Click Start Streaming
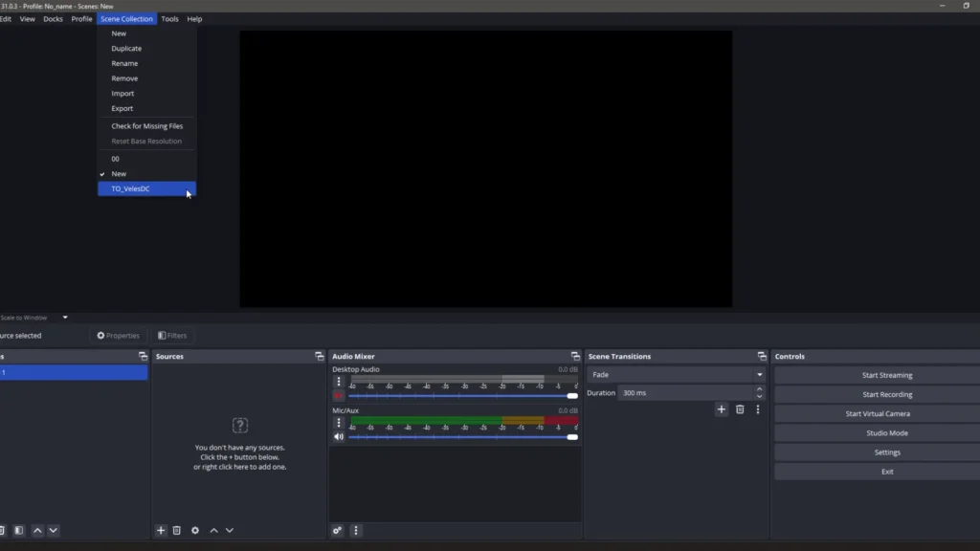The image size is (980, 551). pos(885,374)
